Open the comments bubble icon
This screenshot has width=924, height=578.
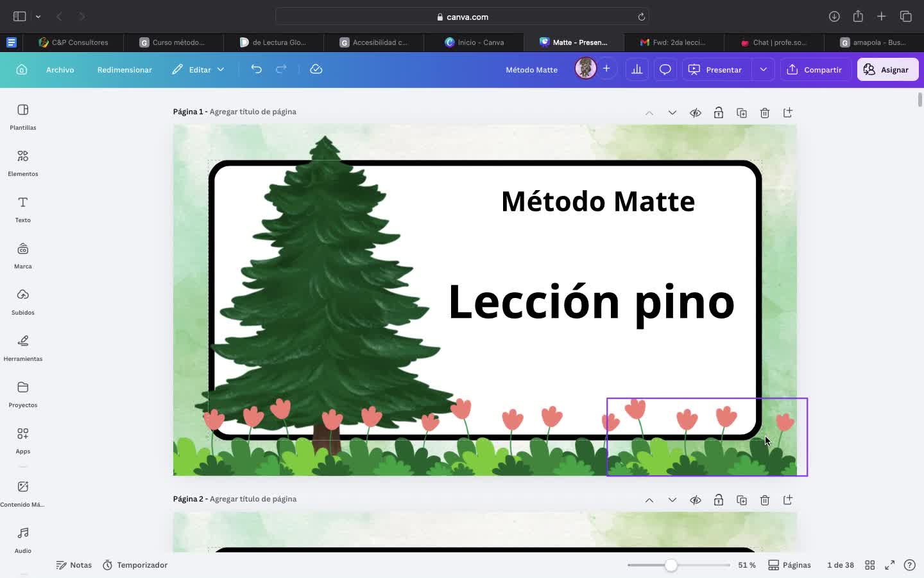pos(665,69)
